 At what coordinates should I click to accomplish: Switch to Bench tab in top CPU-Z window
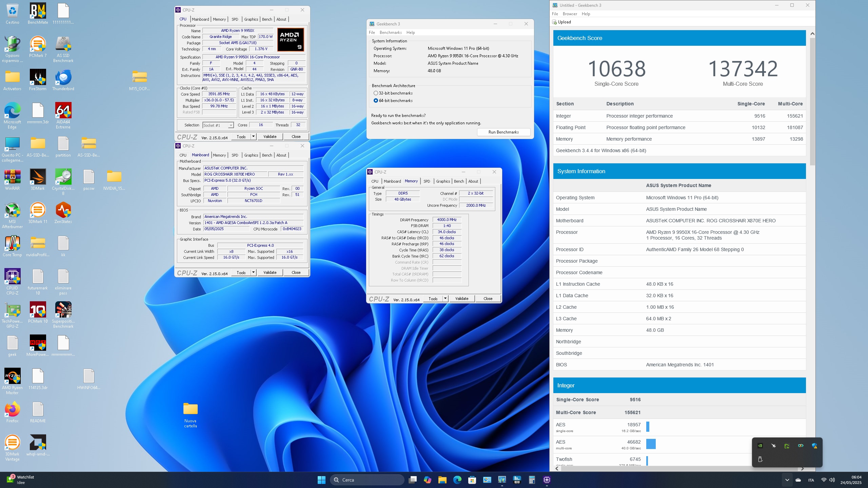point(267,19)
